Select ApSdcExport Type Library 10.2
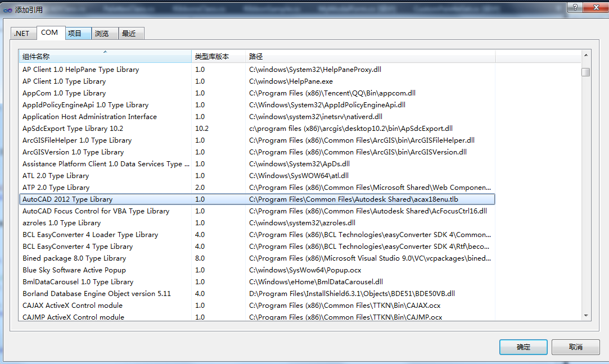609x364 pixels. coord(257,129)
